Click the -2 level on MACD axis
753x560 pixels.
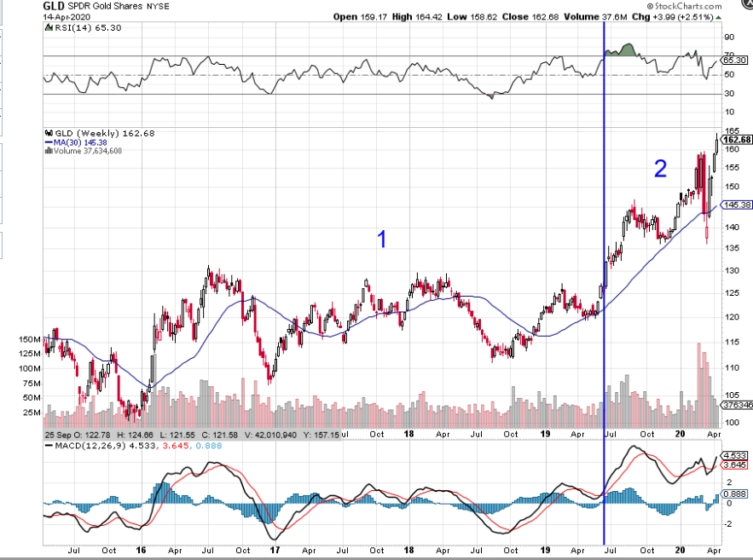click(728, 523)
